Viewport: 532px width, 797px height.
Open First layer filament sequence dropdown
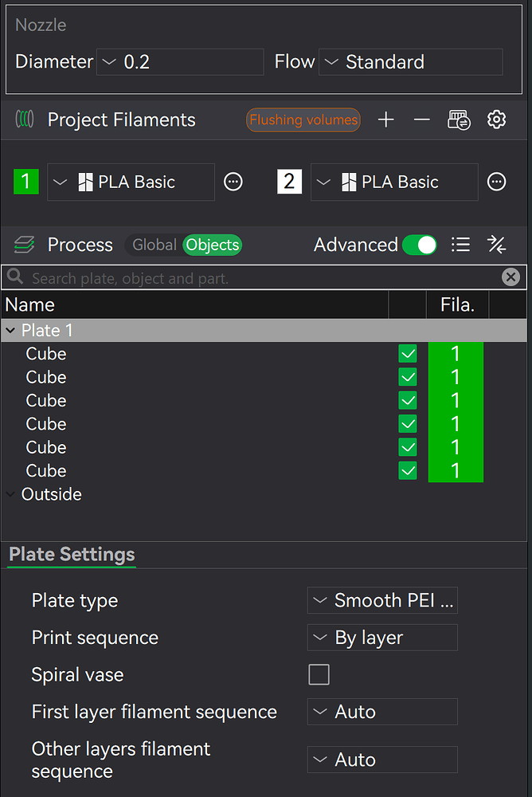[x=382, y=712]
